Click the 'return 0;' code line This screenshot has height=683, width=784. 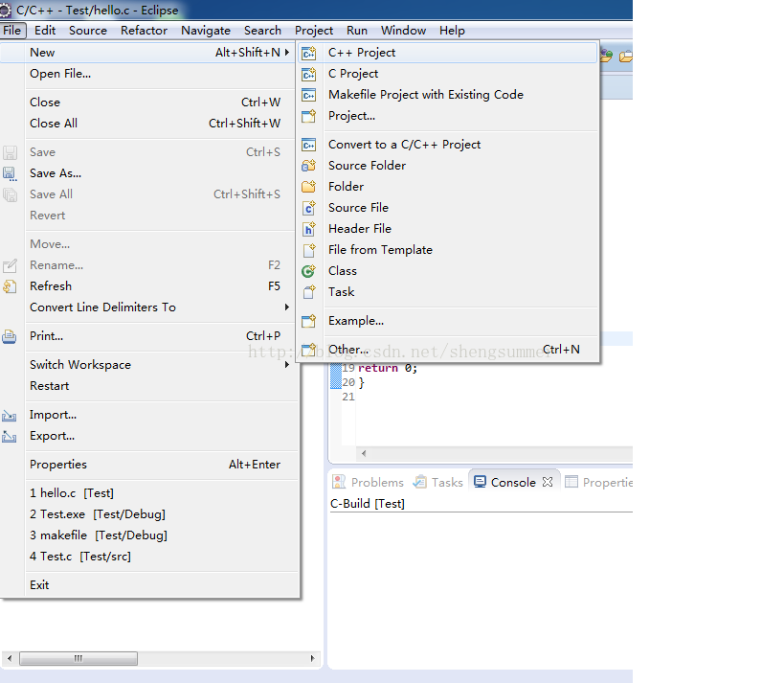(388, 368)
